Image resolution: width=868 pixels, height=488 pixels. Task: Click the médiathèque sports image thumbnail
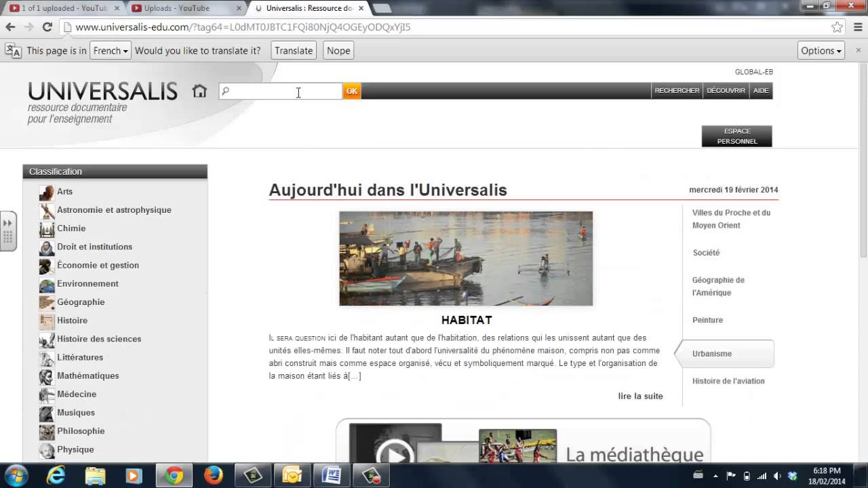pos(517,446)
